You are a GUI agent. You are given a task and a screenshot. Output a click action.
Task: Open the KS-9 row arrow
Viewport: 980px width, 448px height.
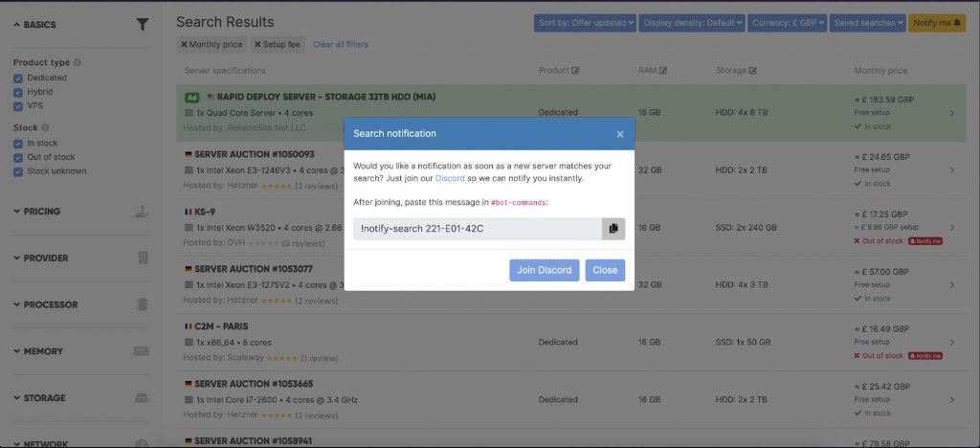(x=952, y=228)
